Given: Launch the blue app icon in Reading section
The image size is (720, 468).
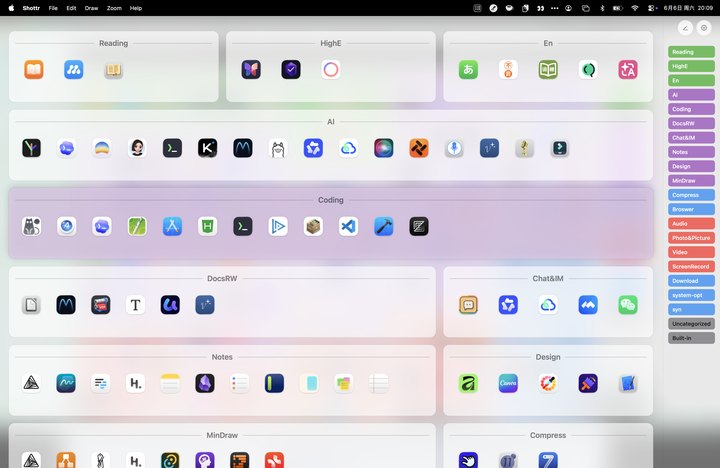Looking at the screenshot, I should click(x=73, y=70).
